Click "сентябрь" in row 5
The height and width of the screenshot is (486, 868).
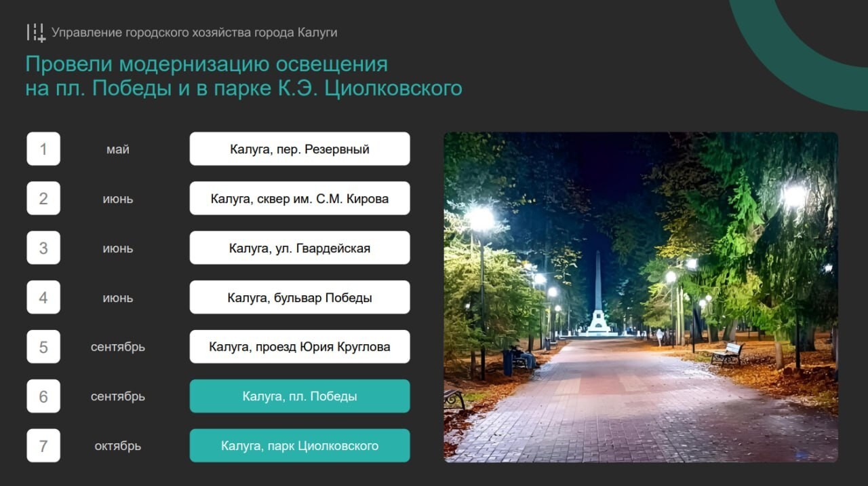118,347
